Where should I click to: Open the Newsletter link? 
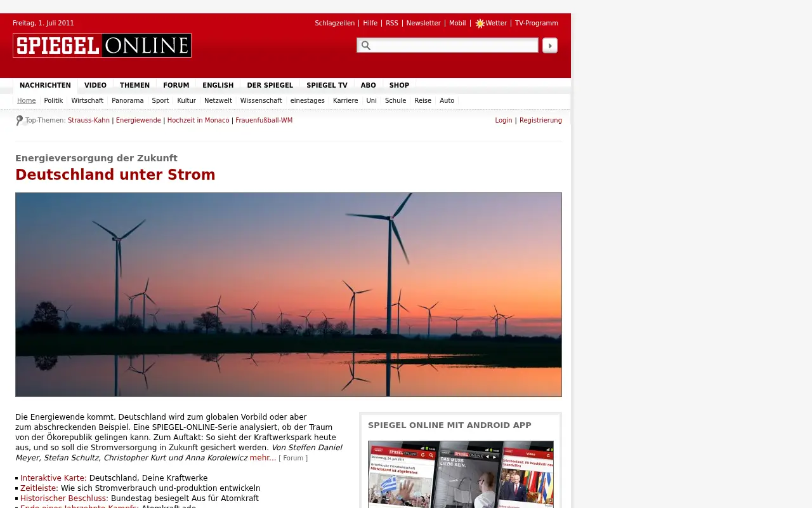[423, 23]
